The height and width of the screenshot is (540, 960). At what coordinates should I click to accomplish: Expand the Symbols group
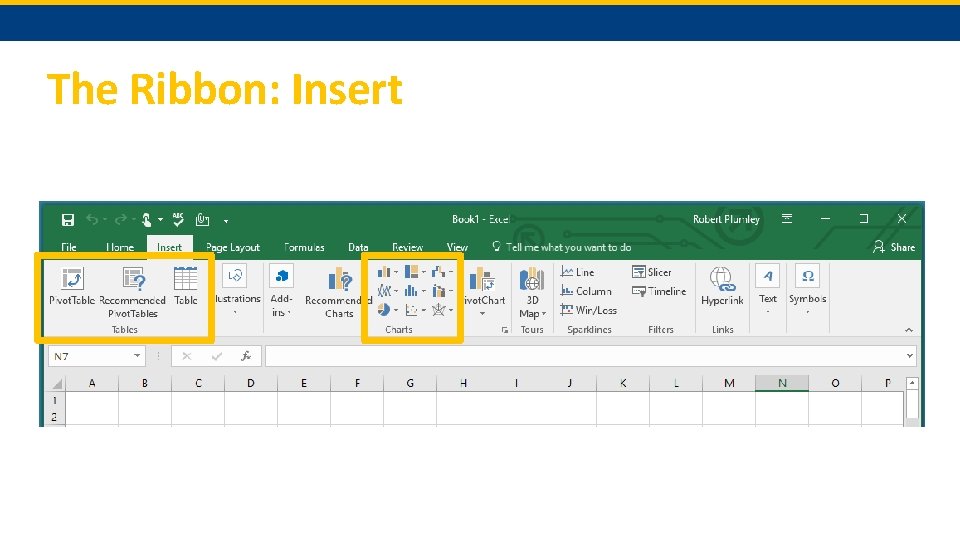(808, 290)
